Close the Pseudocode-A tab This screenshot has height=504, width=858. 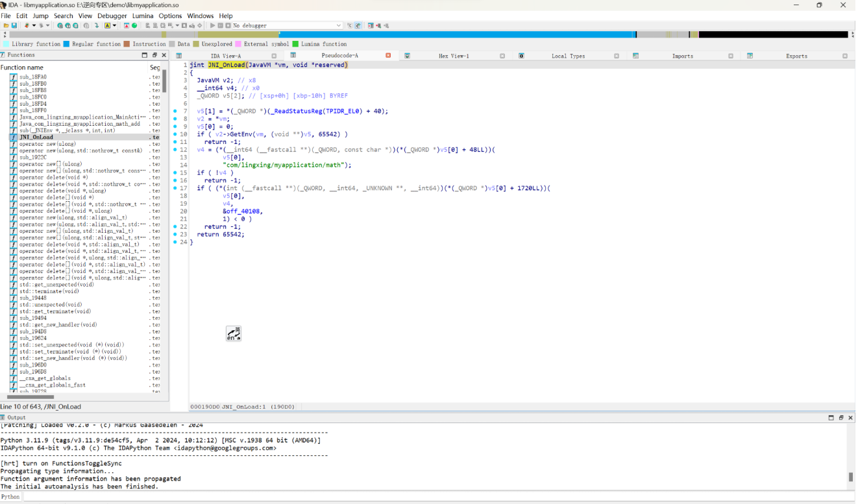(x=388, y=56)
